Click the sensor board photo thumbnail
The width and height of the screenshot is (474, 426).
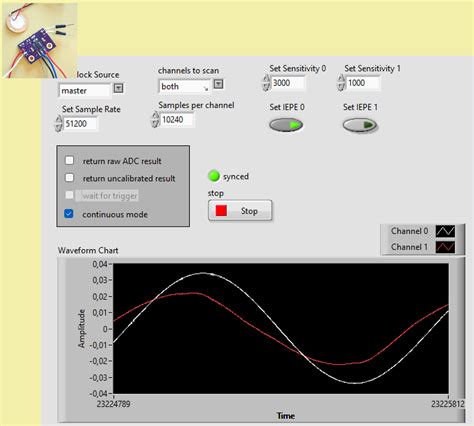40,41
